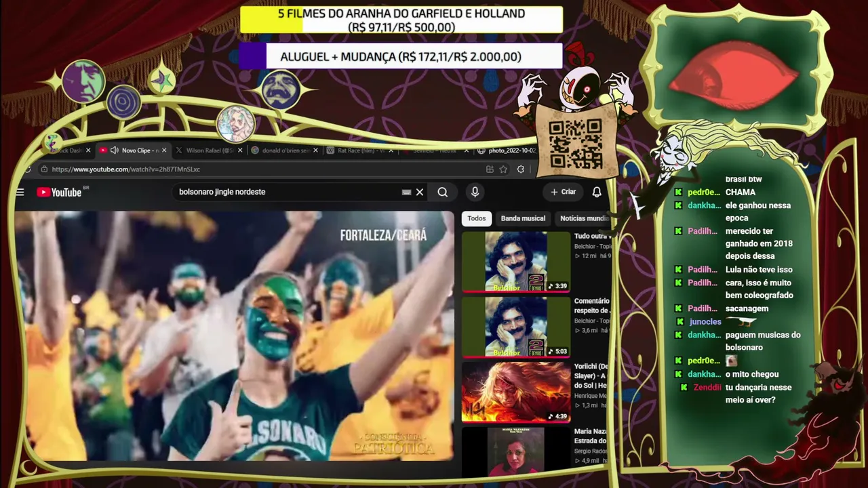Bookmark this page with the star icon
This screenshot has width=868, height=488.
tap(503, 169)
